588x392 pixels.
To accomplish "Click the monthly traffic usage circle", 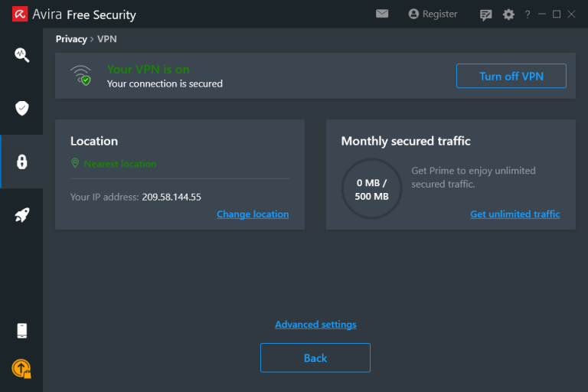I will (371, 189).
